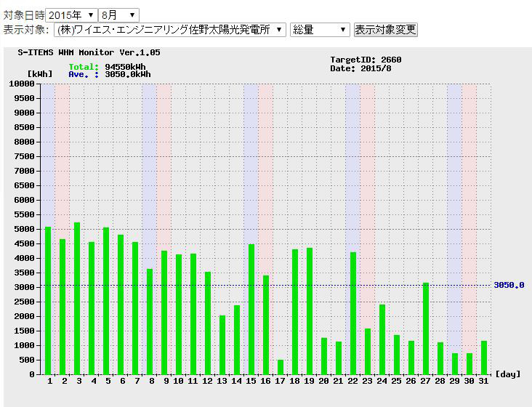Click the 10000 y-axis label
The image size is (532, 407).
(x=22, y=84)
